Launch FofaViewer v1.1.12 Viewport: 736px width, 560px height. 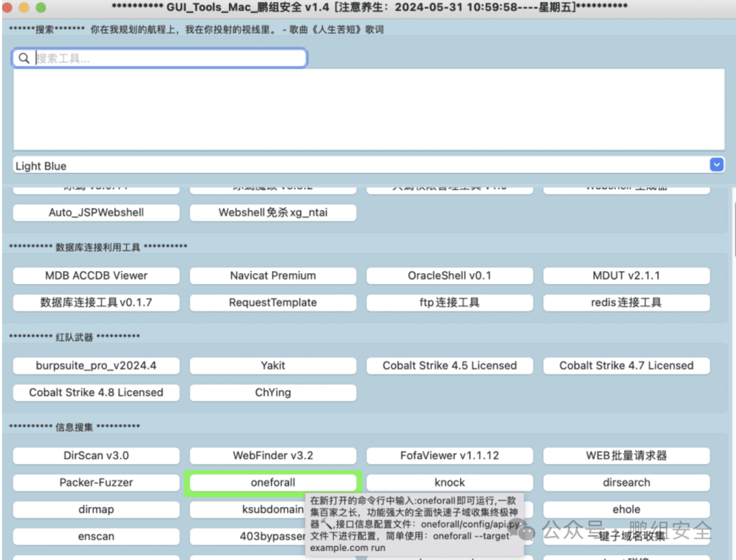pos(450,456)
